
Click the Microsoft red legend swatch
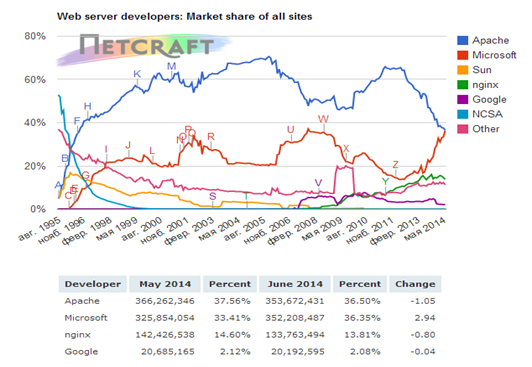tap(462, 55)
